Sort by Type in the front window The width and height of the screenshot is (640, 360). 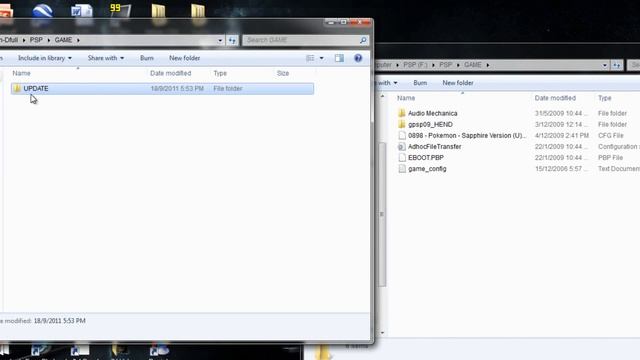[220, 73]
